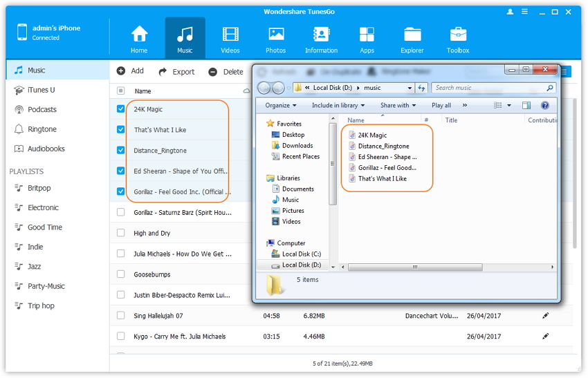Open the Include in library dropdown
The width and height of the screenshot is (588, 378).
pos(338,106)
